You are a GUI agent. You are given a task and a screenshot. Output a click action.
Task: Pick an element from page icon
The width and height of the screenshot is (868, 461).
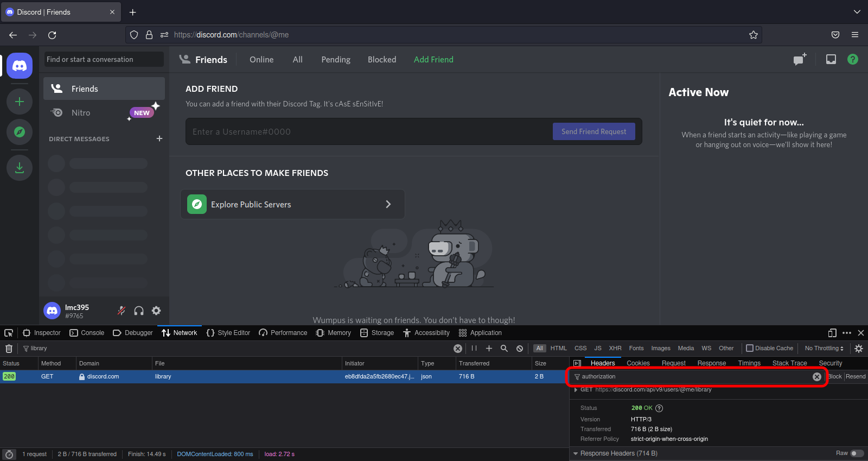point(9,333)
